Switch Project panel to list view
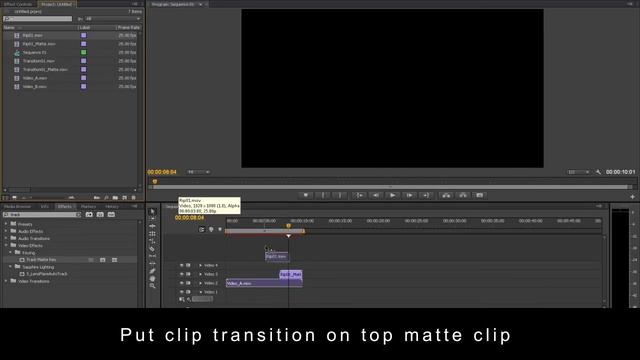This screenshot has height=360, width=640. pos(6,198)
